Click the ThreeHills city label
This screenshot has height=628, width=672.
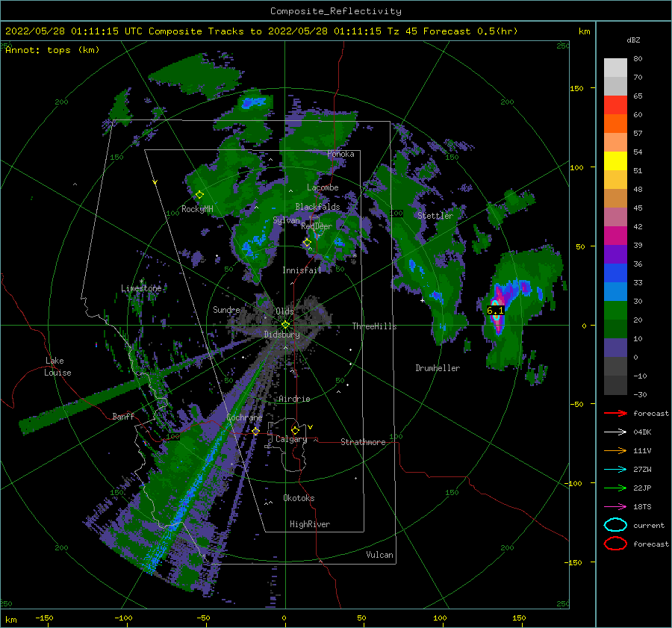pos(375,326)
